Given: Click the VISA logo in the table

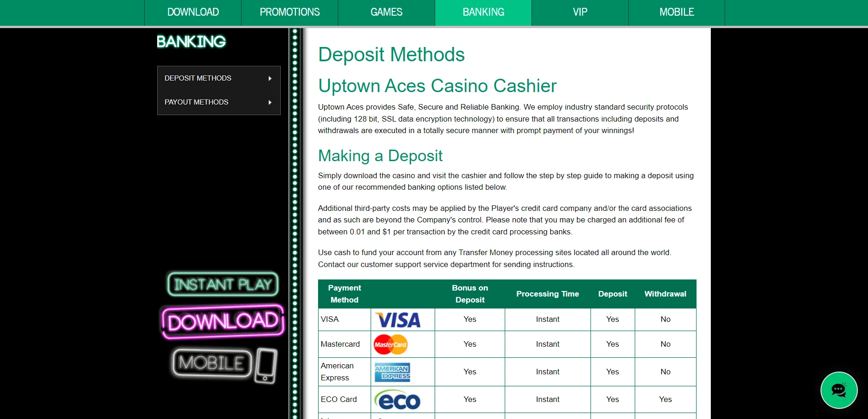Looking at the screenshot, I should [x=398, y=320].
